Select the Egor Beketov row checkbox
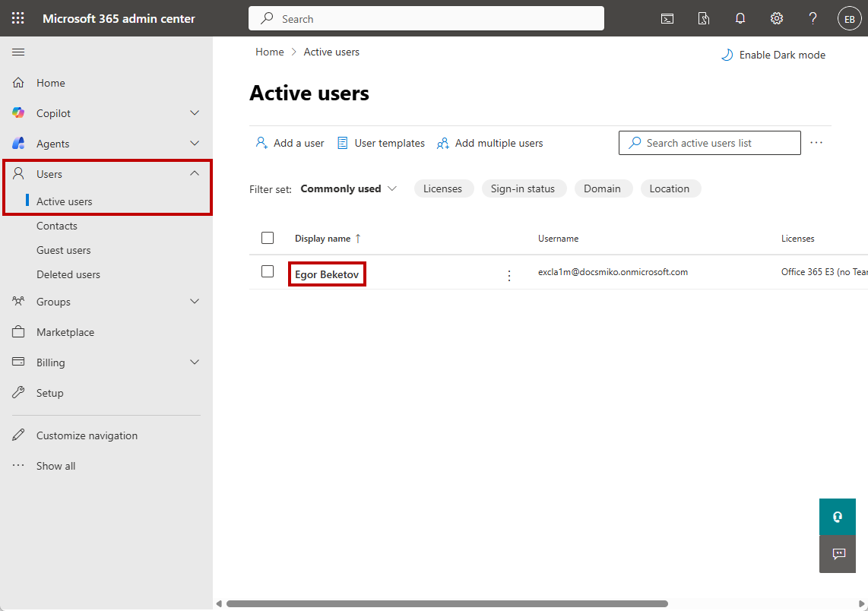 (x=268, y=271)
